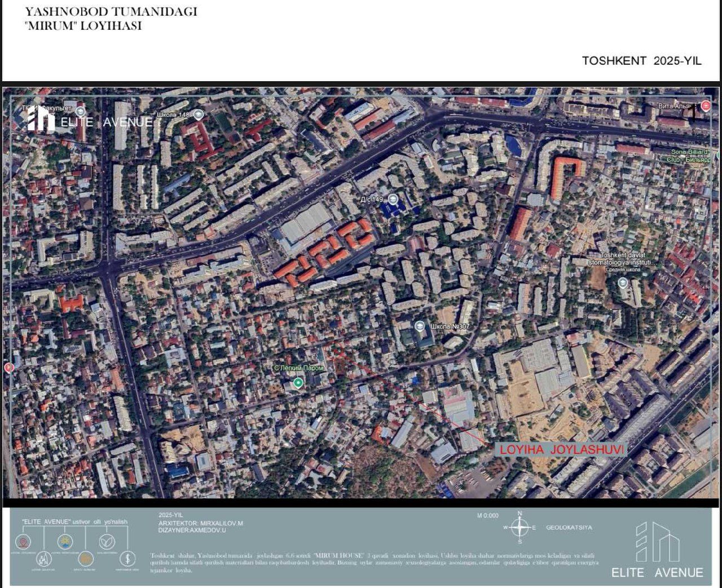Image resolution: width=722 pixels, height=588 pixels.
Task: Click the M 0:000 scale text
Action: [488, 516]
